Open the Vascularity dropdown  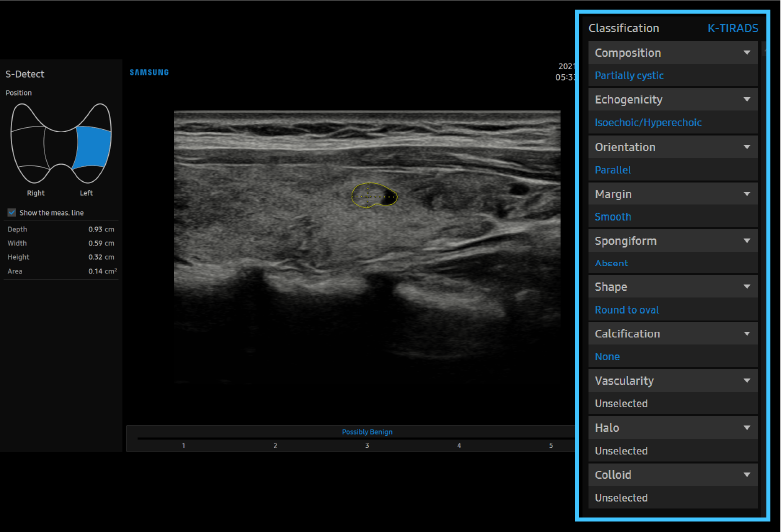coord(673,381)
